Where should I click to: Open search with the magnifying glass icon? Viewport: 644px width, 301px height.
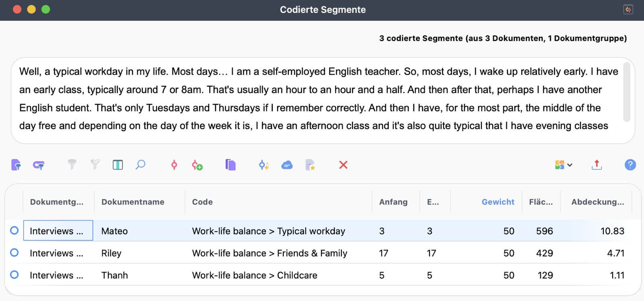(140, 165)
